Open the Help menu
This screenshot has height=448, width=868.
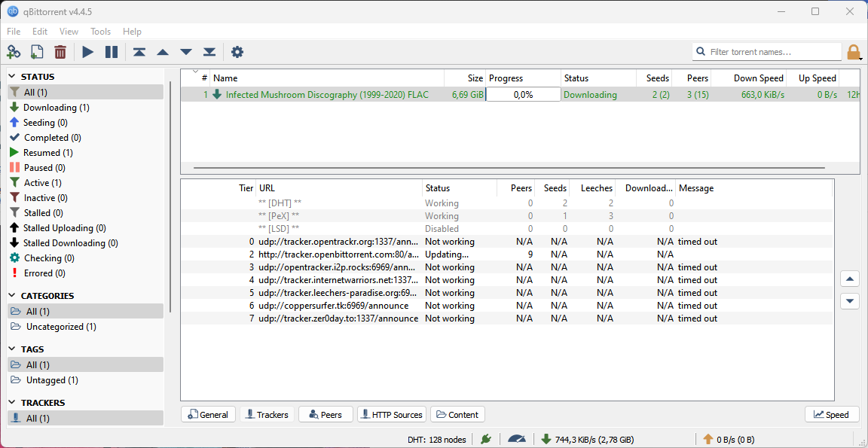133,32
